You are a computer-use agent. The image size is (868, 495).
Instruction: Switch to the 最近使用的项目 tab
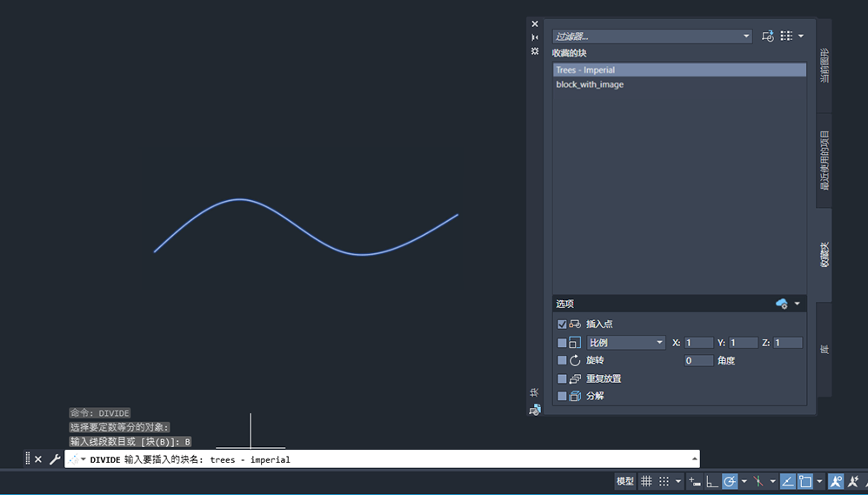tap(825, 161)
